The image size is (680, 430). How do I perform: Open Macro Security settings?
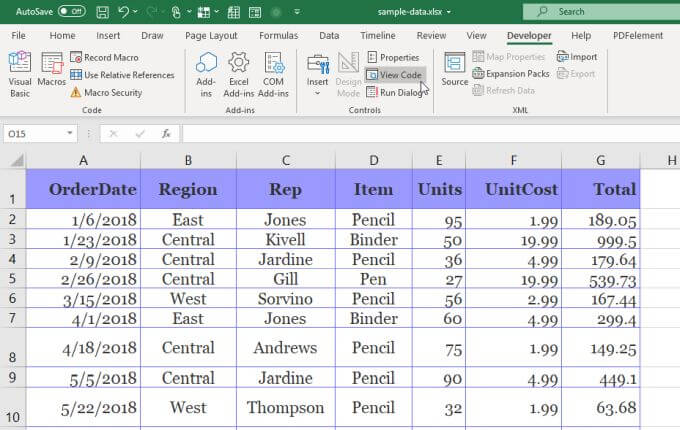point(106,92)
